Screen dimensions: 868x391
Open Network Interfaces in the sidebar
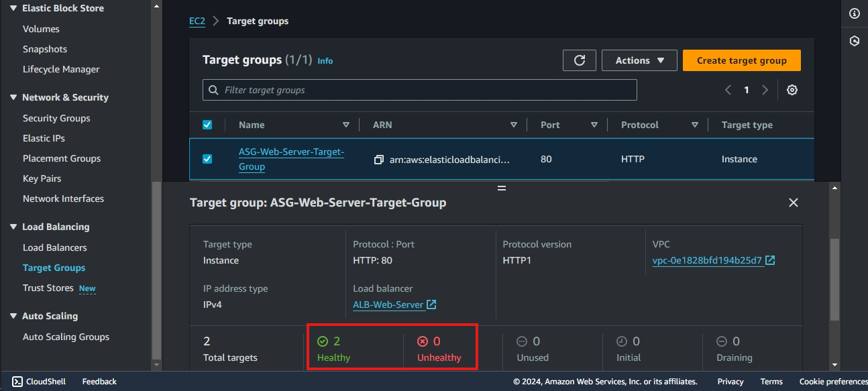tap(63, 199)
